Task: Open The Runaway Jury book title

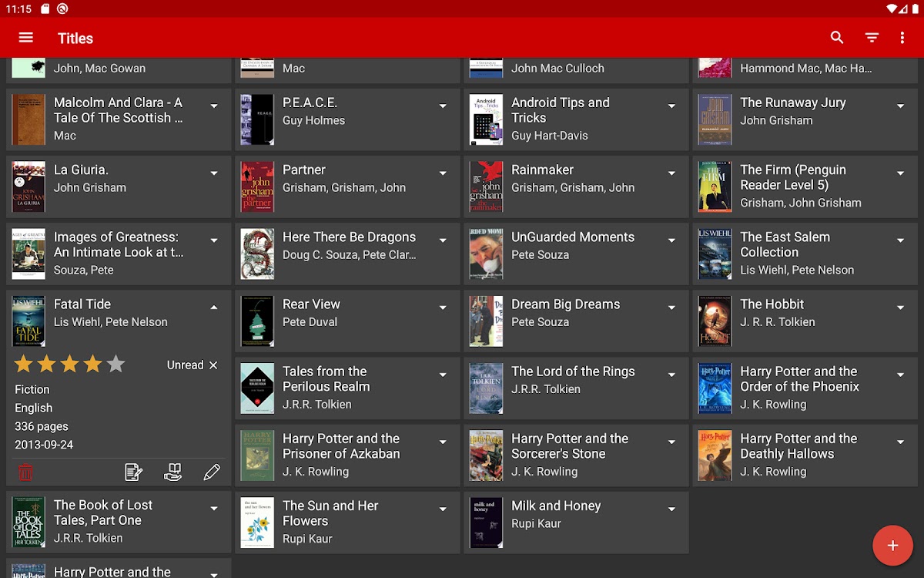Action: click(792, 102)
